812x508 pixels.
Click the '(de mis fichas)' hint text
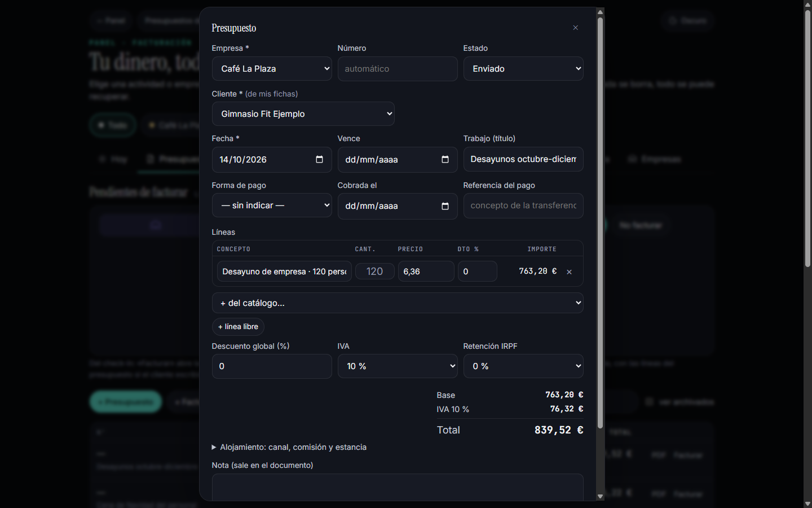271,94
